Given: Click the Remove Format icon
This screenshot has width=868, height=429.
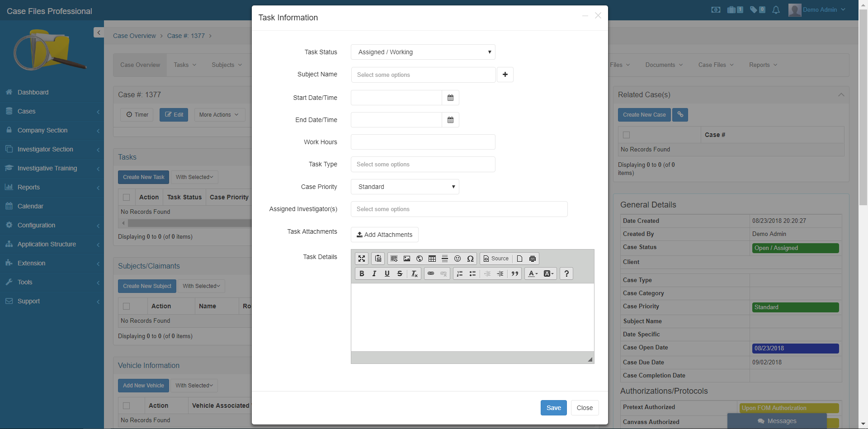Looking at the screenshot, I should (414, 273).
